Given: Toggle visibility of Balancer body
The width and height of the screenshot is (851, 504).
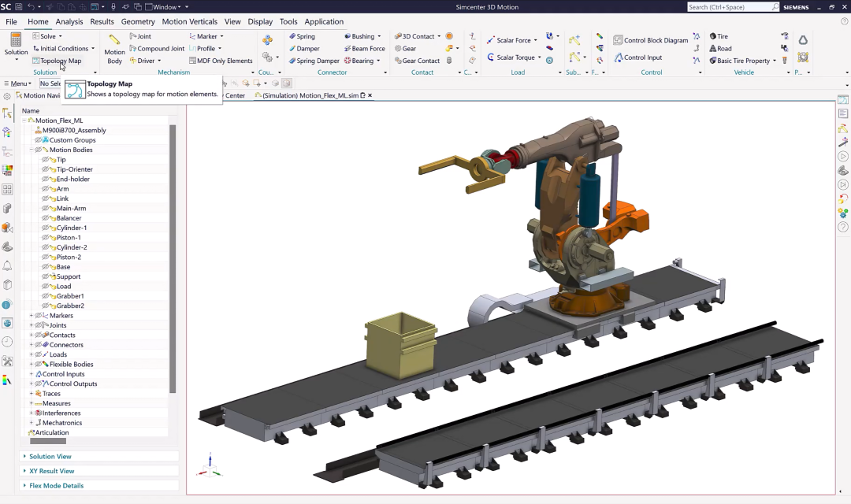Looking at the screenshot, I should click(x=45, y=218).
